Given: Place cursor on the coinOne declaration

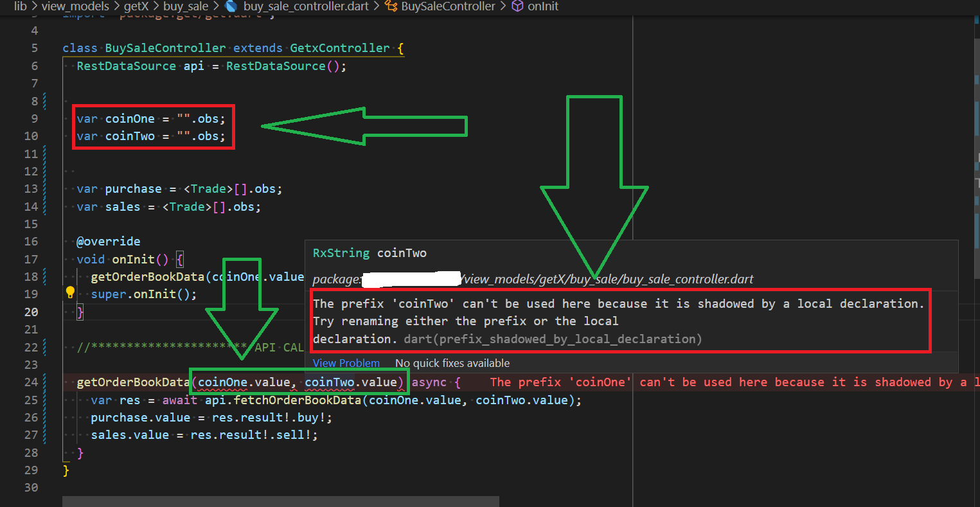Looking at the screenshot, I should [130, 118].
